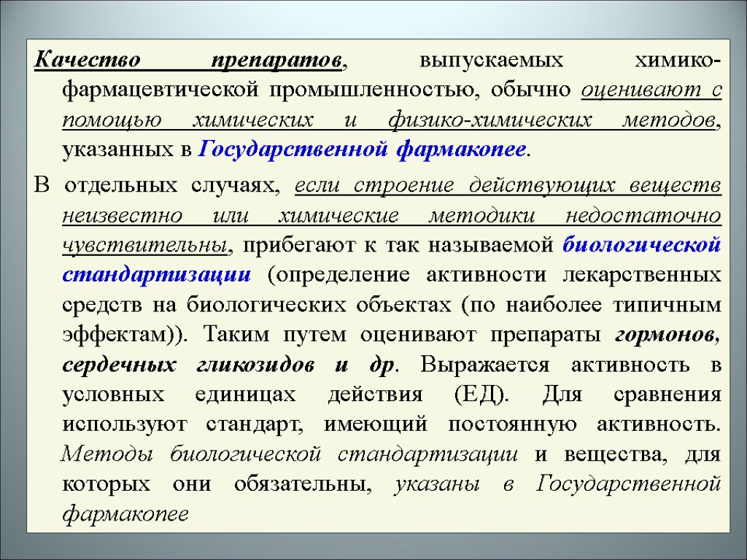
Task: Click the blue phrase 'Государственной фармакопее'
Action: click(x=363, y=149)
